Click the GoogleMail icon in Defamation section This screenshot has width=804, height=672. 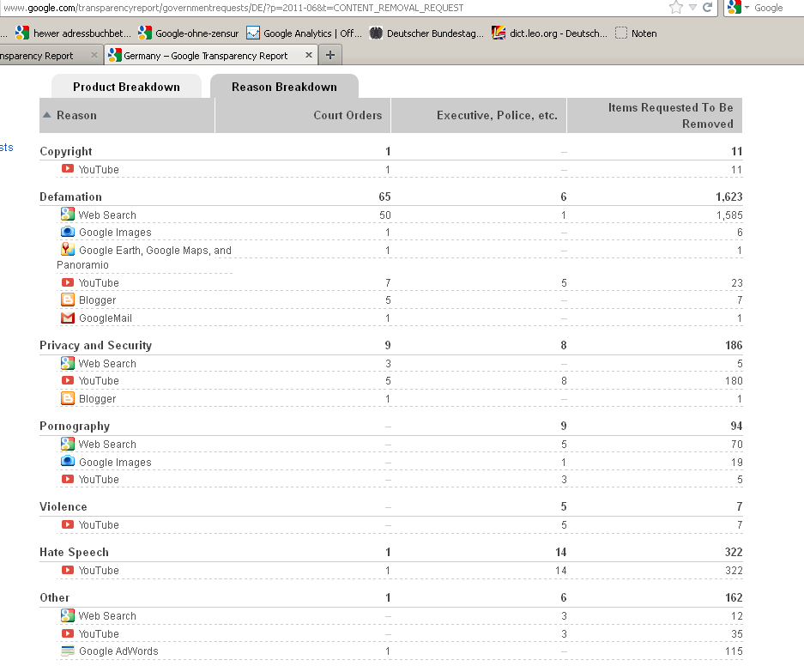tap(68, 318)
